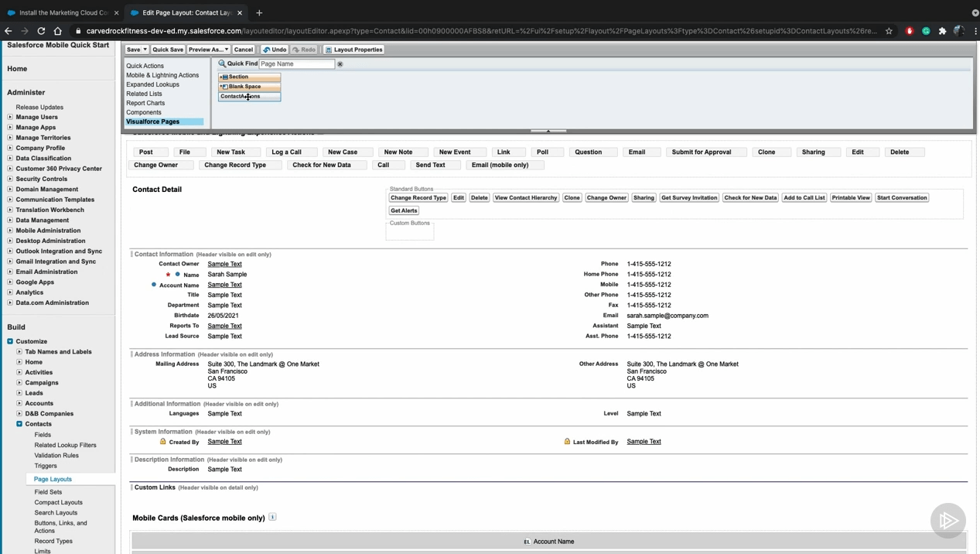
Task: Click the Pluralsight play overlay button
Action: 948,521
